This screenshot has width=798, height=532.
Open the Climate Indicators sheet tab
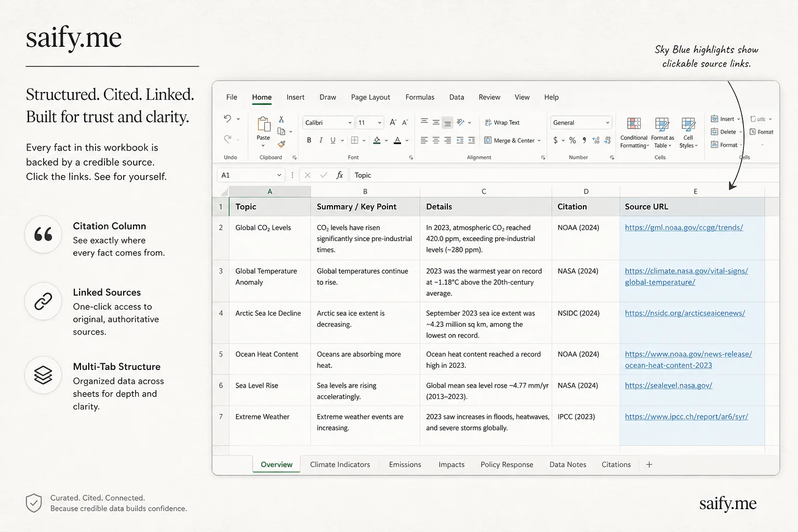pos(340,464)
